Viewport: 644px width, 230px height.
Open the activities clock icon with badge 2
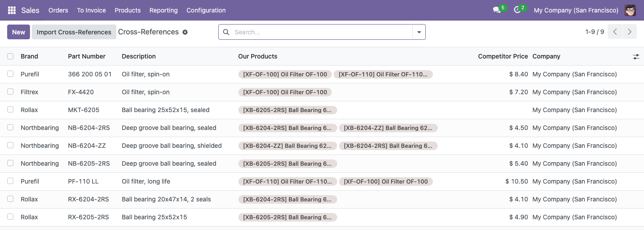517,10
